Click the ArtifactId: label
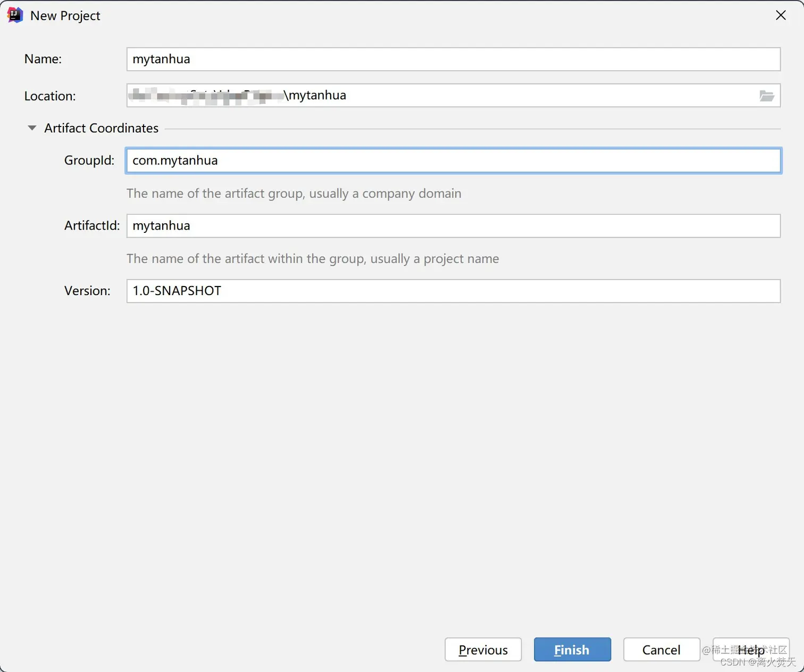This screenshot has height=672, width=804. point(92,226)
